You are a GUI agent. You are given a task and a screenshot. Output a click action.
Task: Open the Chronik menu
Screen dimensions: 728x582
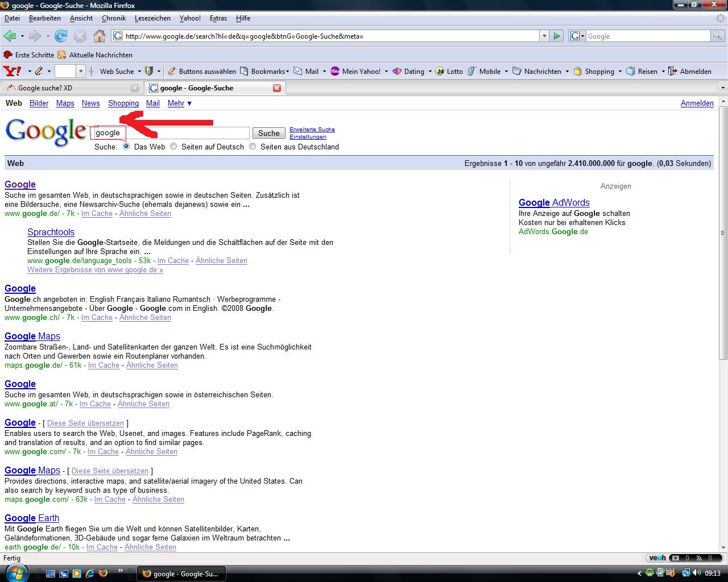[x=114, y=18]
